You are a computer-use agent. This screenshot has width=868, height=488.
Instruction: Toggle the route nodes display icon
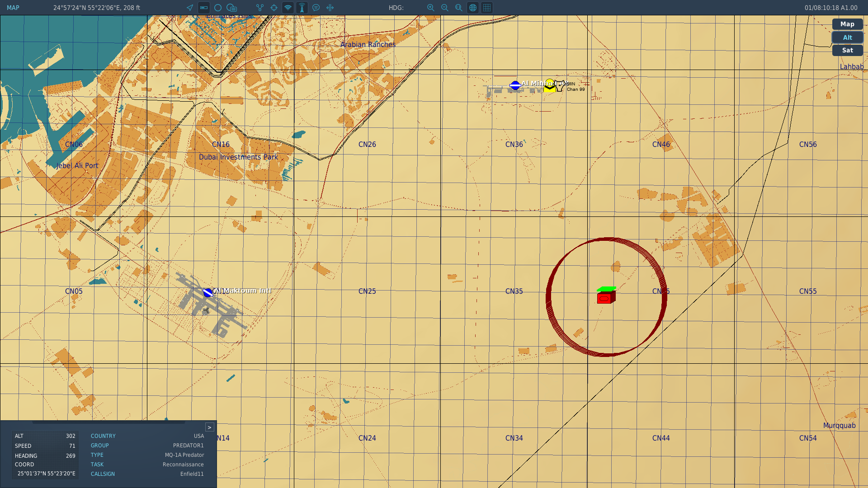[260, 8]
